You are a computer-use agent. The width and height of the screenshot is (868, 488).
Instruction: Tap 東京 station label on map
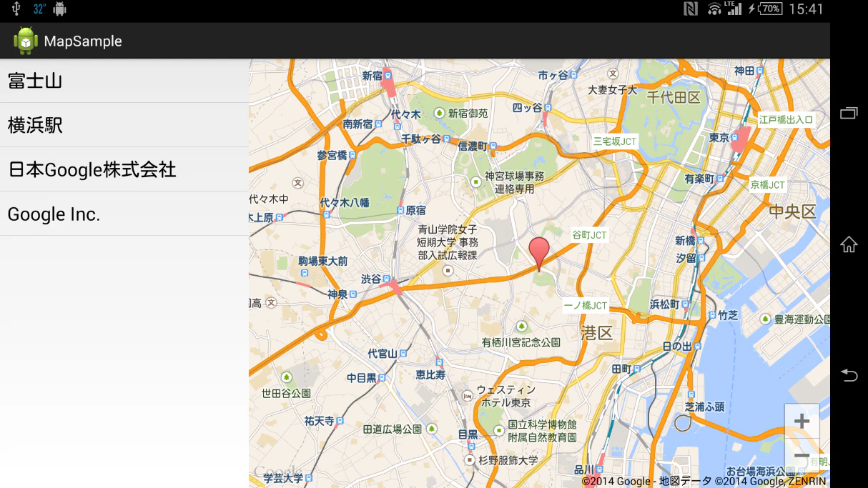719,137
